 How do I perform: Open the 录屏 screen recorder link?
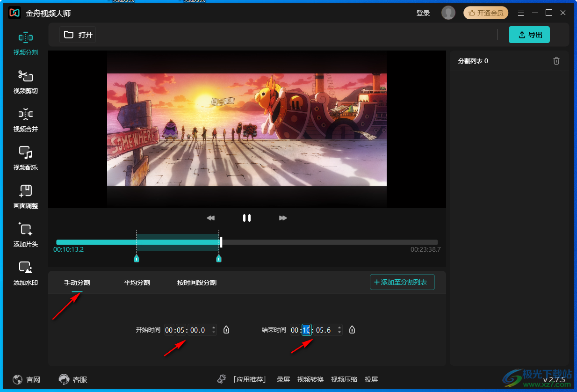(x=283, y=379)
